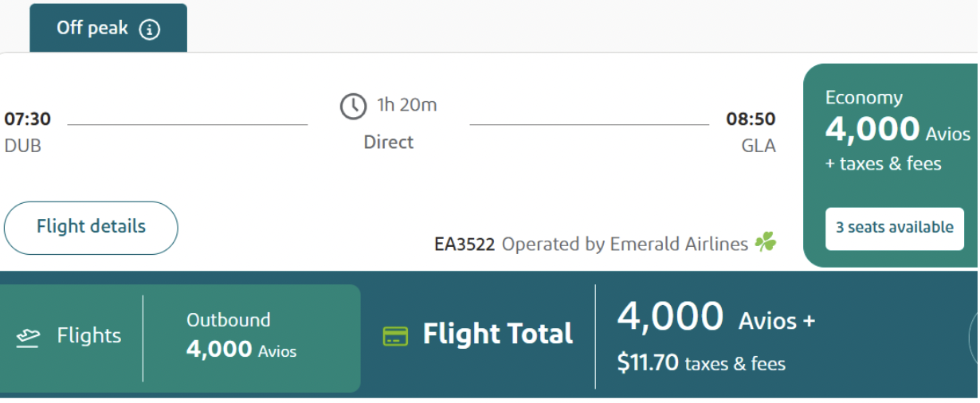Image resolution: width=980 pixels, height=403 pixels.
Task: Open Flight details
Action: 91,227
